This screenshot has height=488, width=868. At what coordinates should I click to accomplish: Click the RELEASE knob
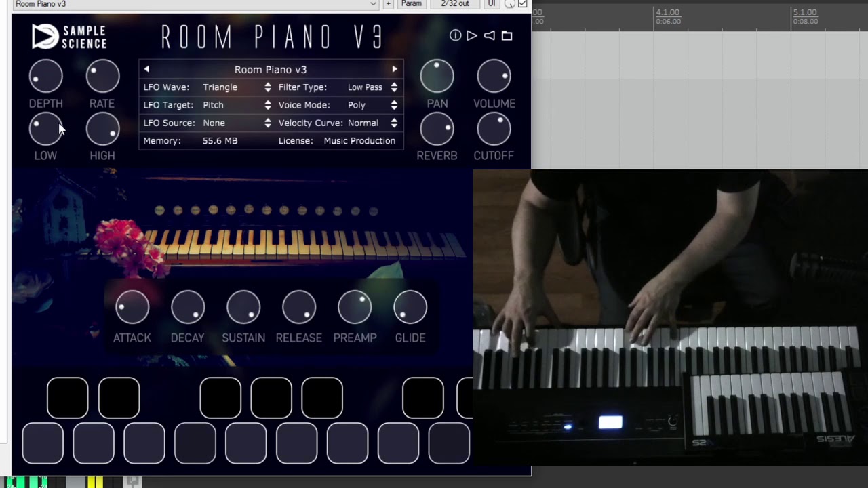coord(299,308)
